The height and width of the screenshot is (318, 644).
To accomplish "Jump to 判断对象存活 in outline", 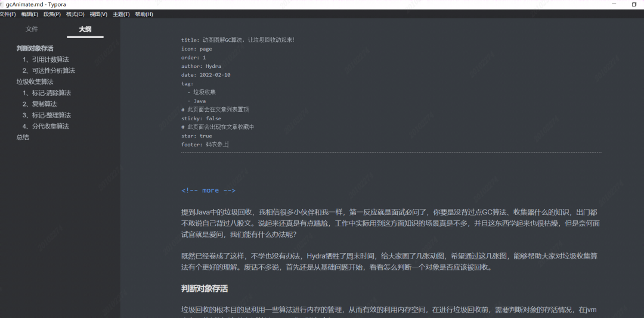I will pyautogui.click(x=35, y=48).
